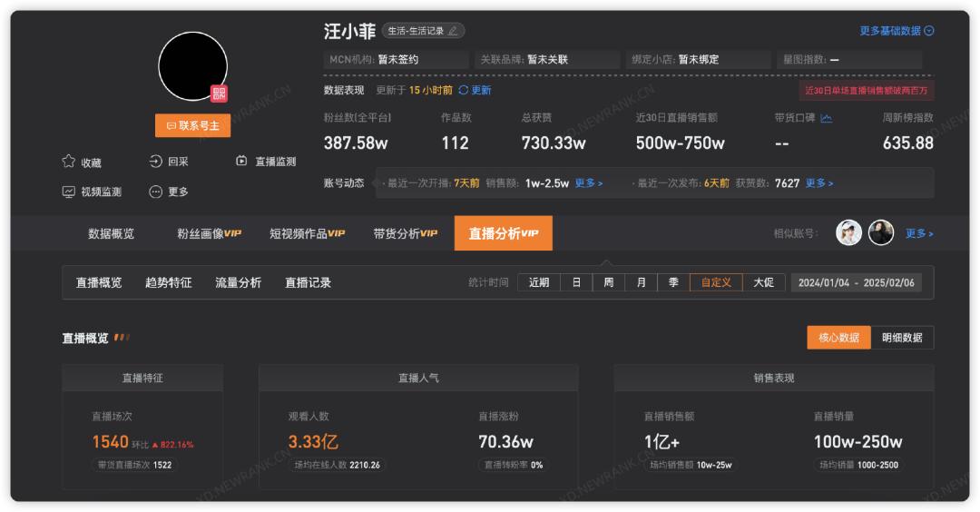Select the 核心数据 view toggle
The height and width of the screenshot is (512, 980).
tap(838, 338)
